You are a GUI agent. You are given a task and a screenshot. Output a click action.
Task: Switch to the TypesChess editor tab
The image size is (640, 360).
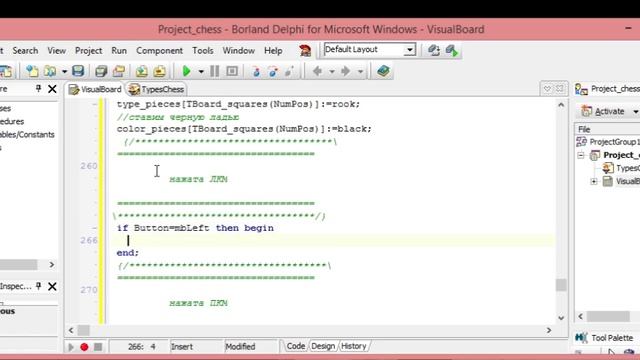(x=157, y=89)
